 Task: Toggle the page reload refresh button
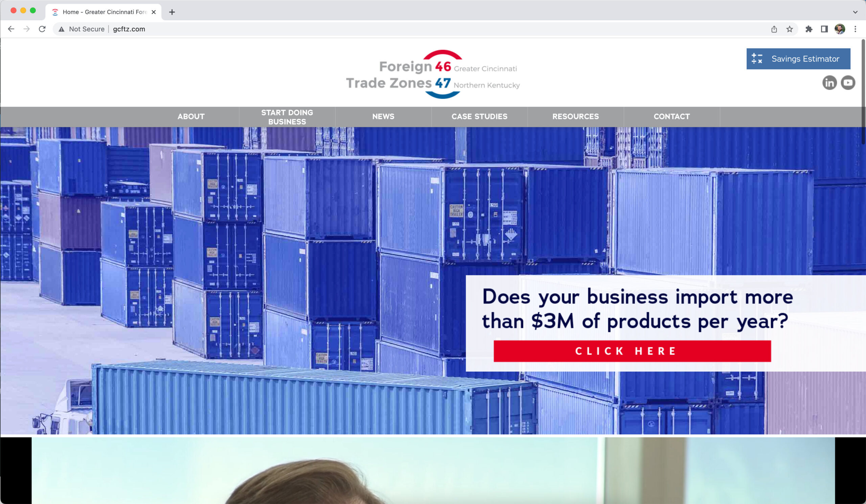[43, 29]
